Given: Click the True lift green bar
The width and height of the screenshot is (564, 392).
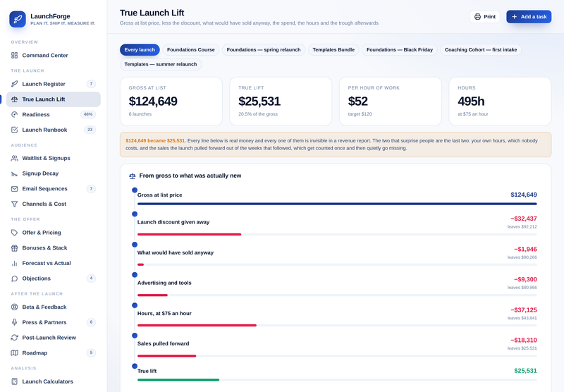Looking at the screenshot, I should click(x=178, y=380).
